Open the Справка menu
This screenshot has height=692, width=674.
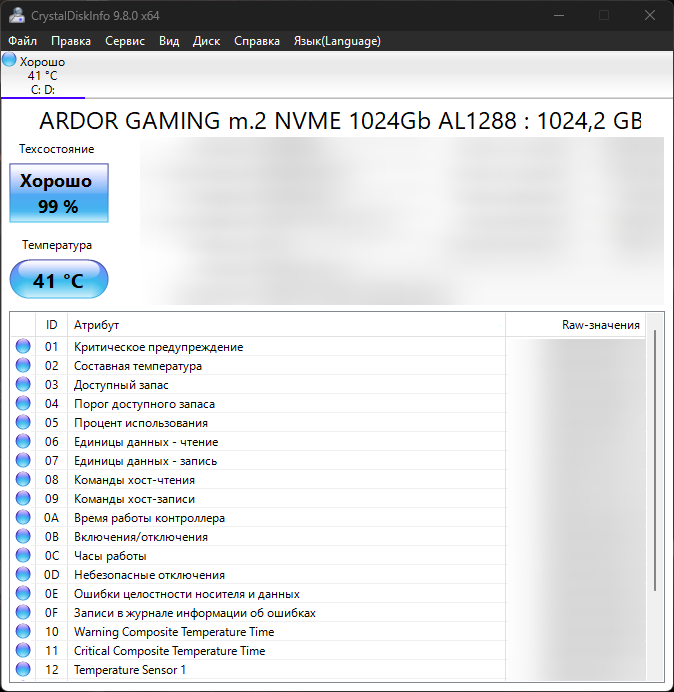click(257, 41)
